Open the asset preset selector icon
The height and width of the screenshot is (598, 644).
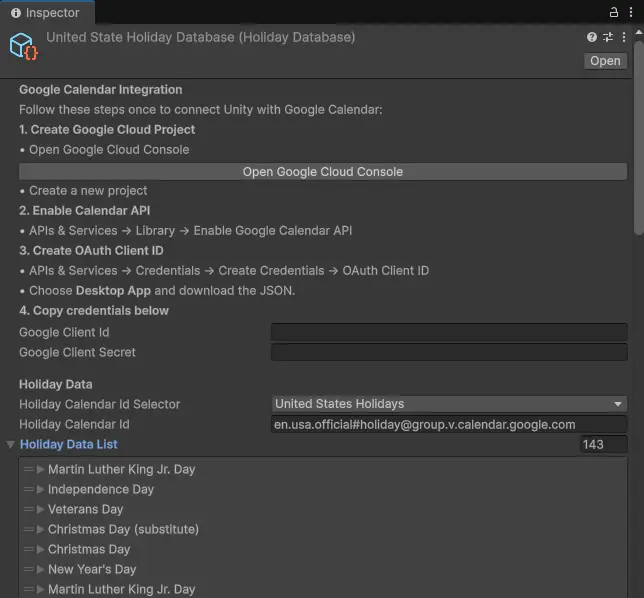point(608,37)
